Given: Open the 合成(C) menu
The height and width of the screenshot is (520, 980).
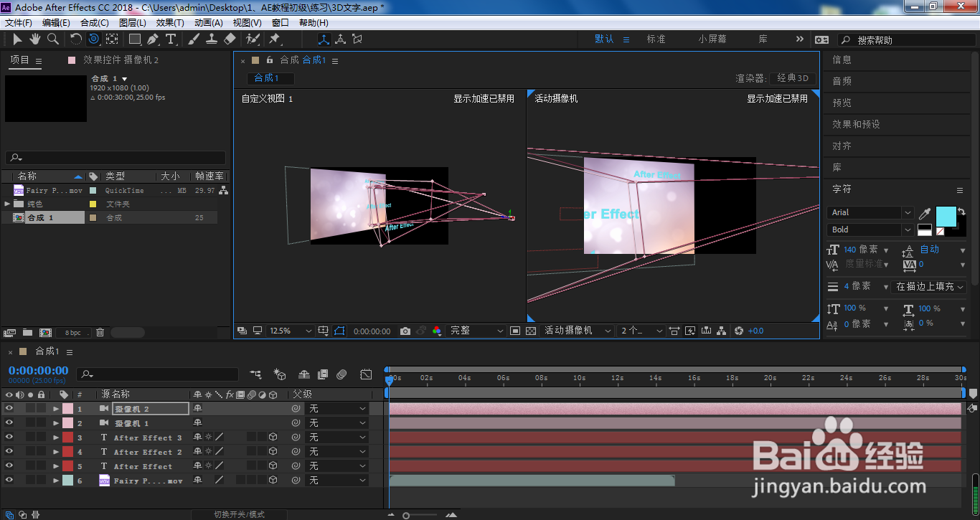Looking at the screenshot, I should click(95, 22).
